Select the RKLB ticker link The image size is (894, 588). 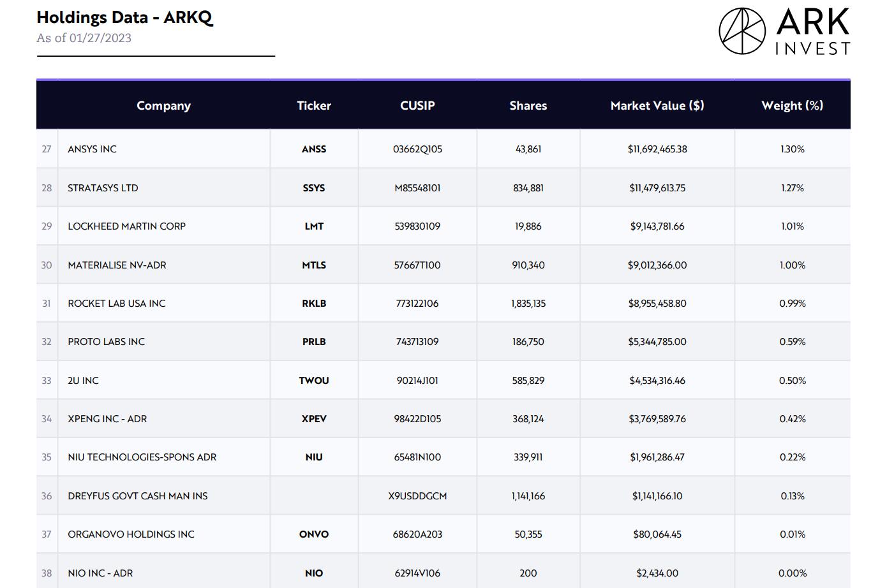314,303
